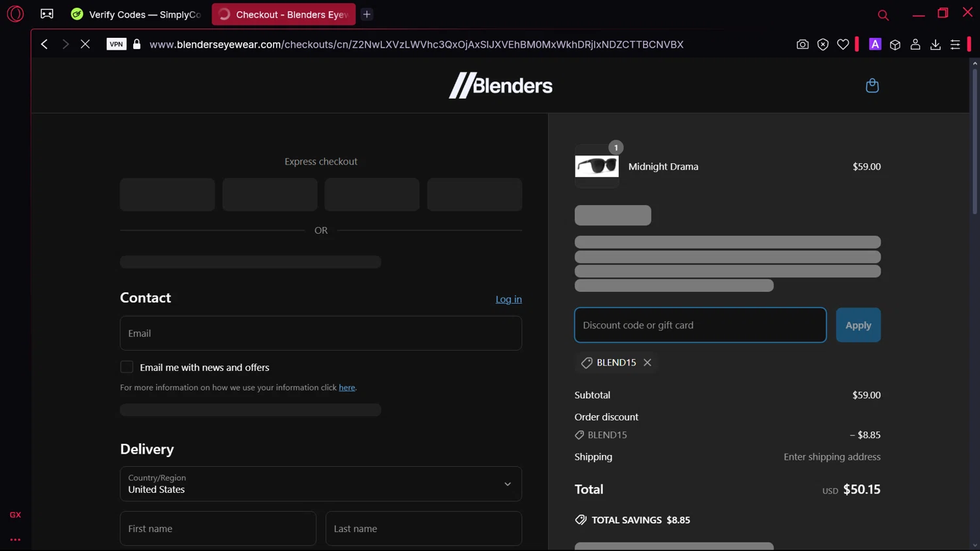Image resolution: width=980 pixels, height=551 pixels.
Task: Expand the Country/Region dropdown
Action: (321, 484)
